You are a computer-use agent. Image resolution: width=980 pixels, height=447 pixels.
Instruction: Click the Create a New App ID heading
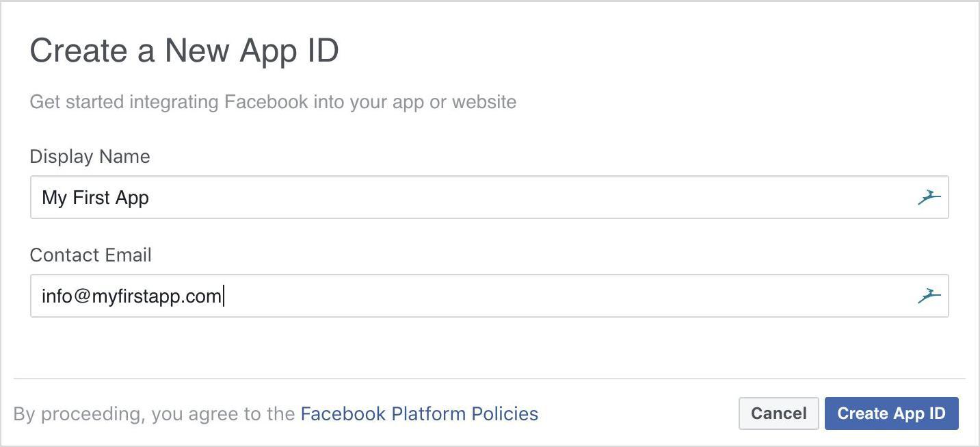coord(185,51)
